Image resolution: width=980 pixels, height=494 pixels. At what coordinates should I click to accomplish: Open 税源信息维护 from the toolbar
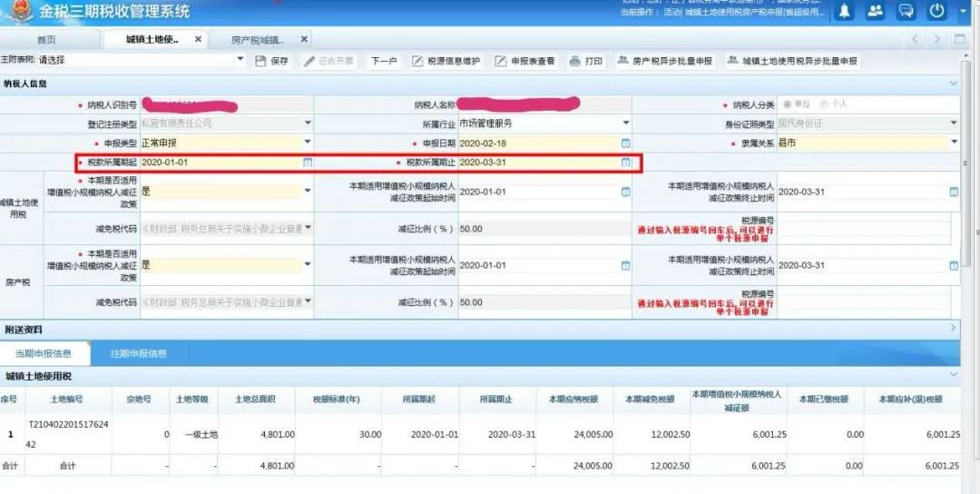pos(446,61)
